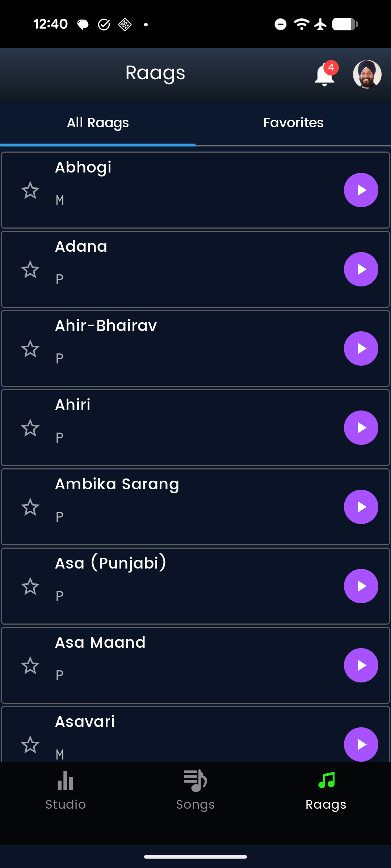Play the Asa Maand raag
391x868 pixels.
click(361, 665)
